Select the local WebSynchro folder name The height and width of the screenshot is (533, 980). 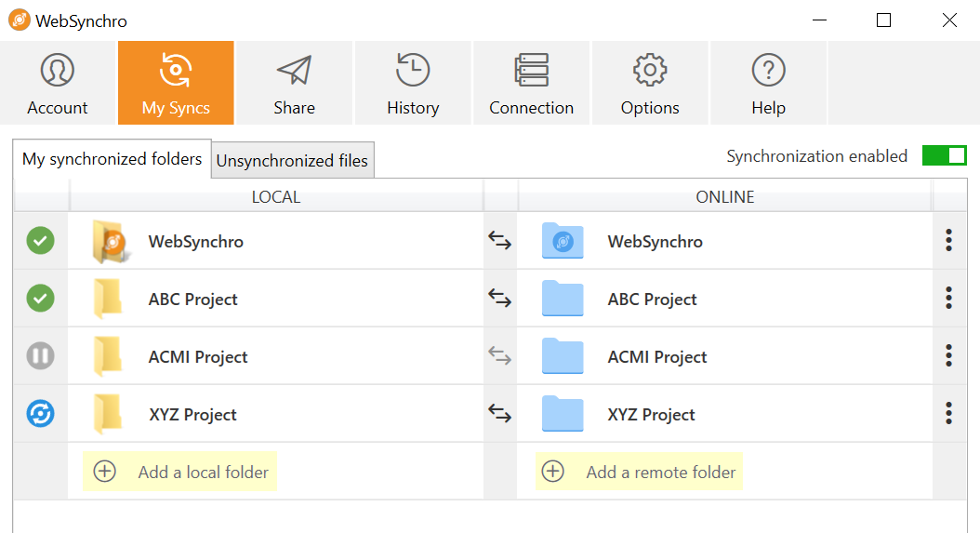tap(195, 242)
